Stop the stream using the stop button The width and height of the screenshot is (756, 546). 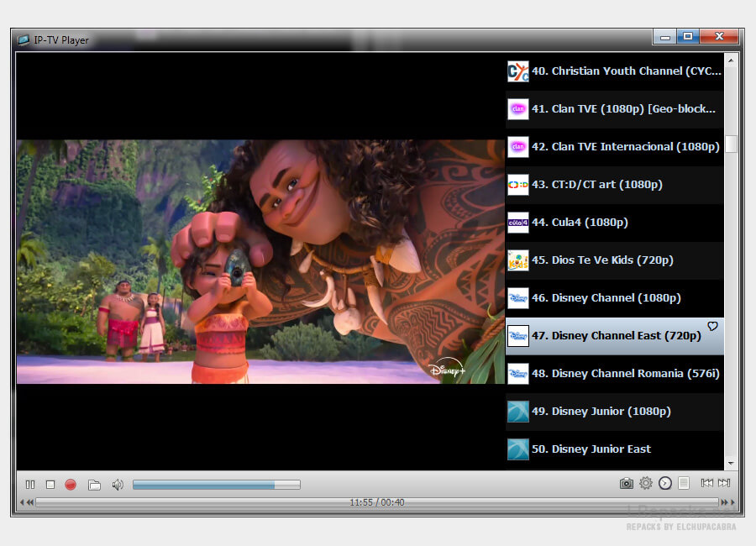[x=50, y=484]
